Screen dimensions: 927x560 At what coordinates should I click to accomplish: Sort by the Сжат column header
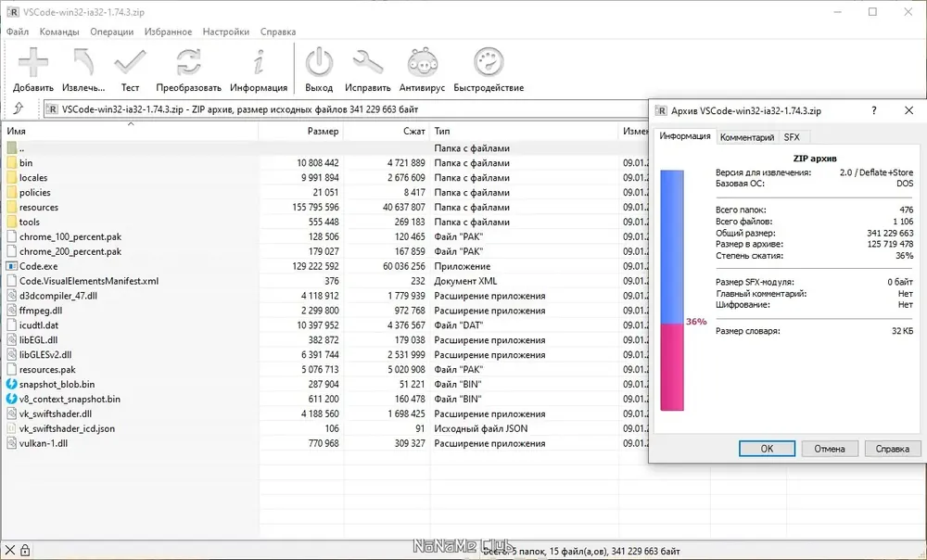point(387,131)
